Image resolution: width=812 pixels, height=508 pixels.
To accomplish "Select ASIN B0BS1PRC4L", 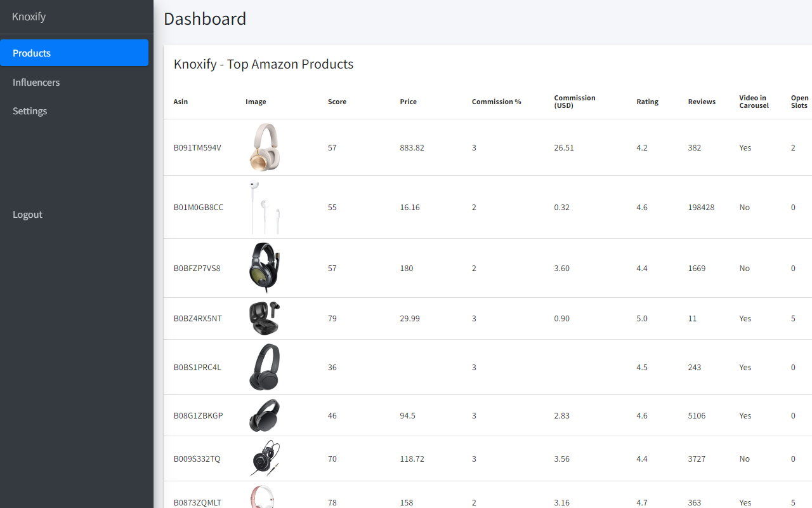I will pyautogui.click(x=197, y=367).
